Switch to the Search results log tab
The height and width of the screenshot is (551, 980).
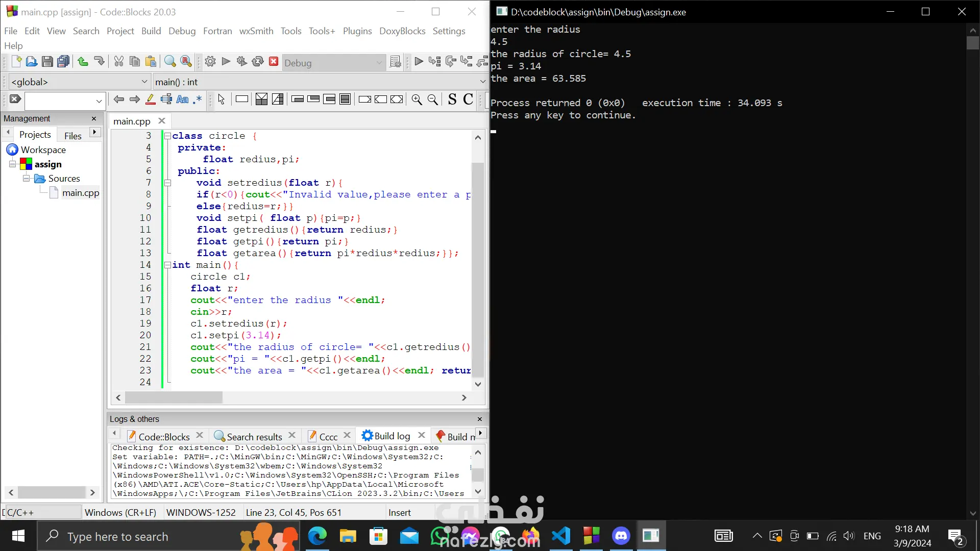[254, 437]
